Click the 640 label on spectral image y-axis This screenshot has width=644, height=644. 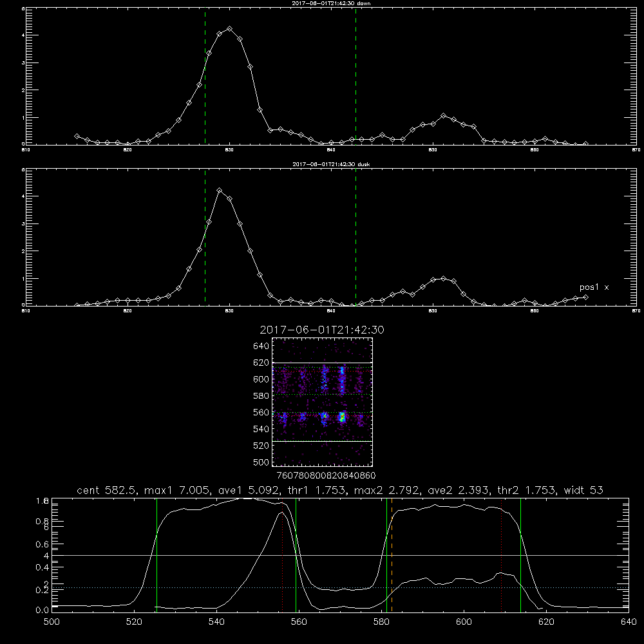pos(261,346)
